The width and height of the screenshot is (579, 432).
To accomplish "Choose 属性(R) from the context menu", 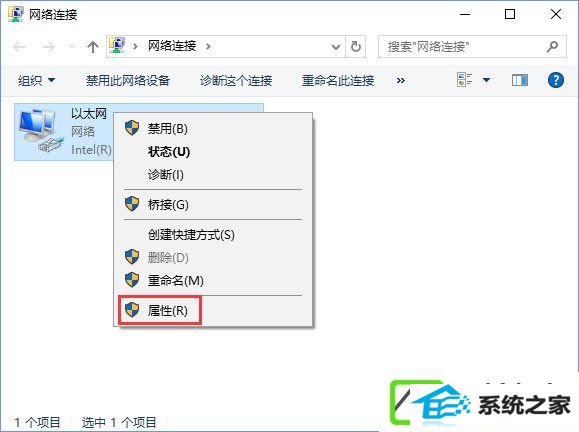I will coord(160,311).
